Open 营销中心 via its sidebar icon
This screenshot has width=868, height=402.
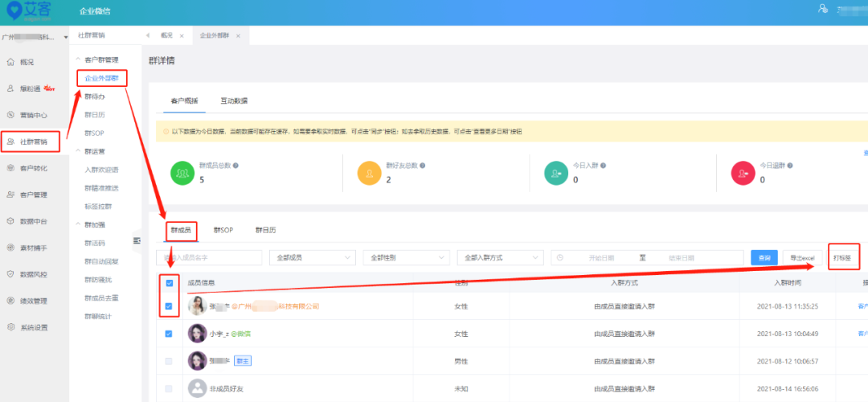[10, 115]
